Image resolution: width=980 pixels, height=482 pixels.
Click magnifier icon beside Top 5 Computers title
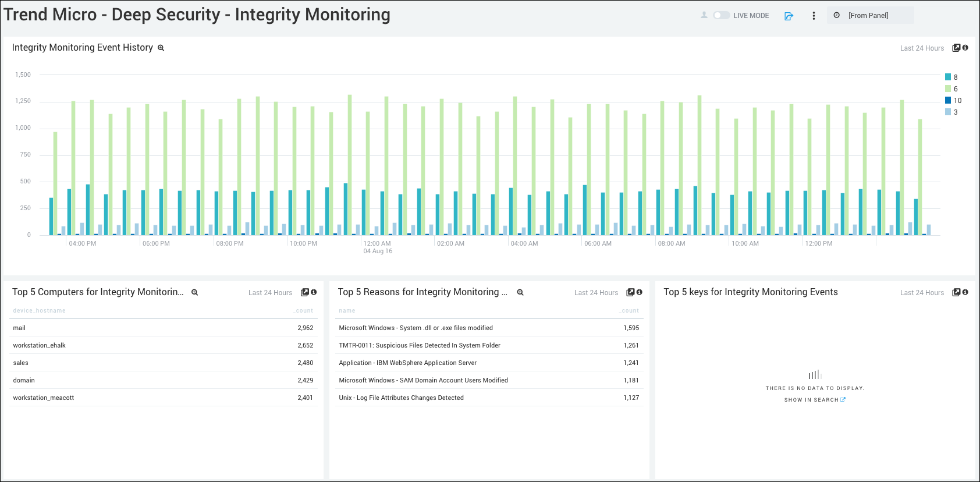click(x=195, y=293)
